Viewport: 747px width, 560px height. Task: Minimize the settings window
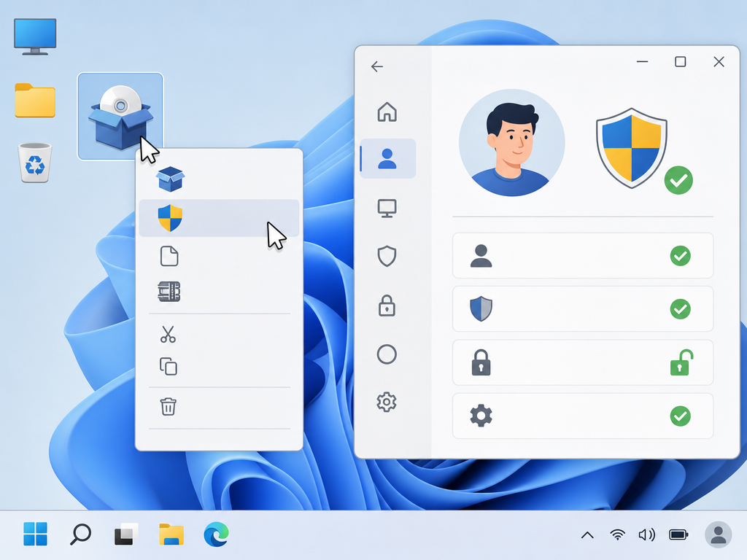click(642, 62)
